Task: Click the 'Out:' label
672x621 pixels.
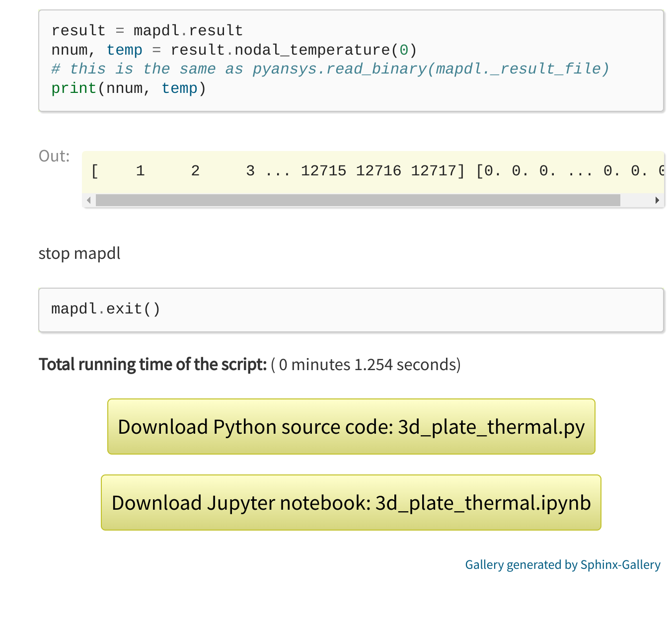Action: pos(54,156)
